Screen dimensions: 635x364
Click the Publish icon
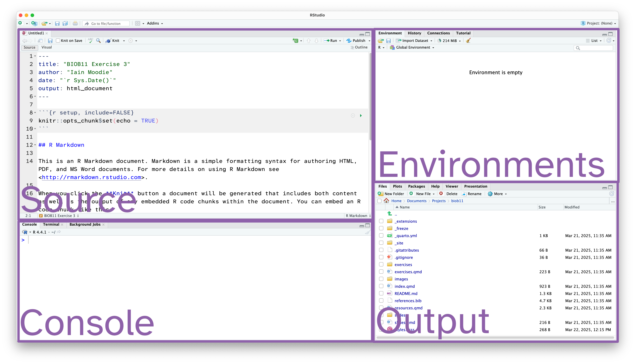point(349,41)
